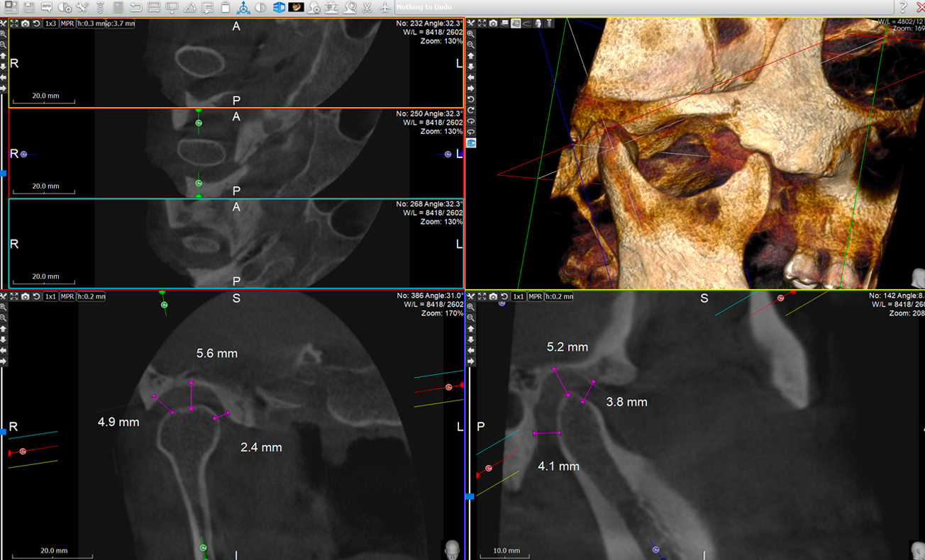
Task: Click the 1x1 layout label in sagittal view
Action: click(x=519, y=296)
